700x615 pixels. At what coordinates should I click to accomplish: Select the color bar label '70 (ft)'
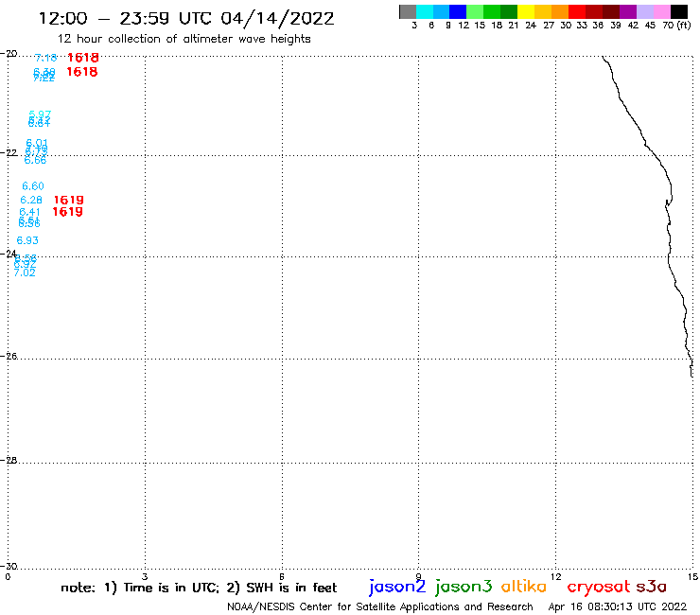(x=676, y=26)
